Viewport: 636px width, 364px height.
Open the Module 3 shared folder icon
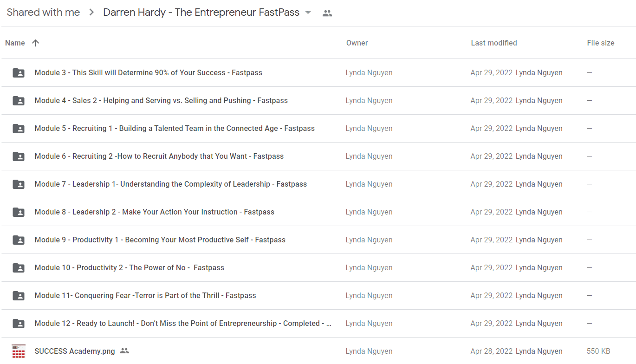point(19,73)
